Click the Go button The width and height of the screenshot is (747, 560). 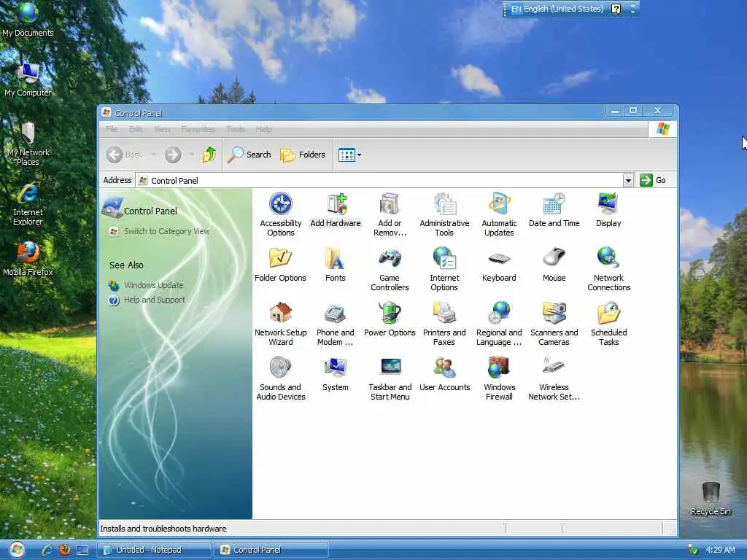tap(653, 180)
